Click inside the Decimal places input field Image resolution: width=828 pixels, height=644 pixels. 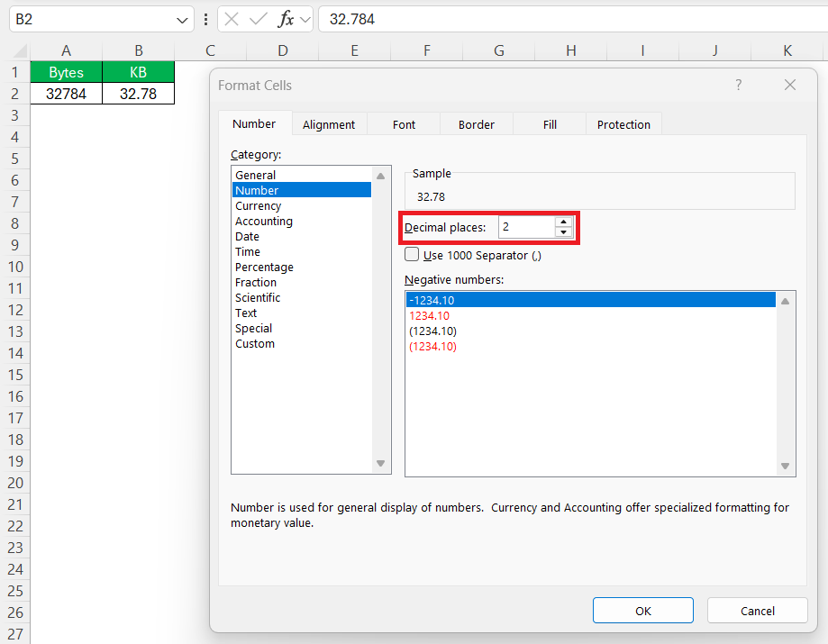pyautogui.click(x=527, y=227)
